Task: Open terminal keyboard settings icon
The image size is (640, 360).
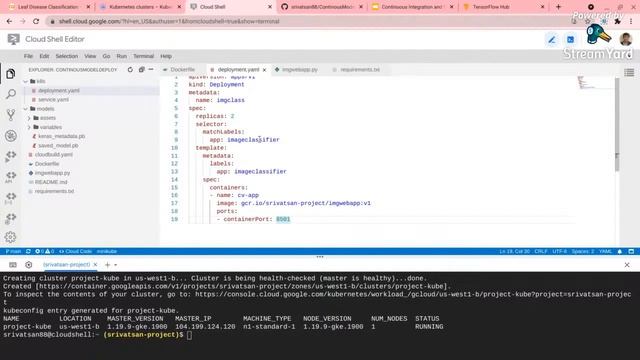Action: [13, 265]
